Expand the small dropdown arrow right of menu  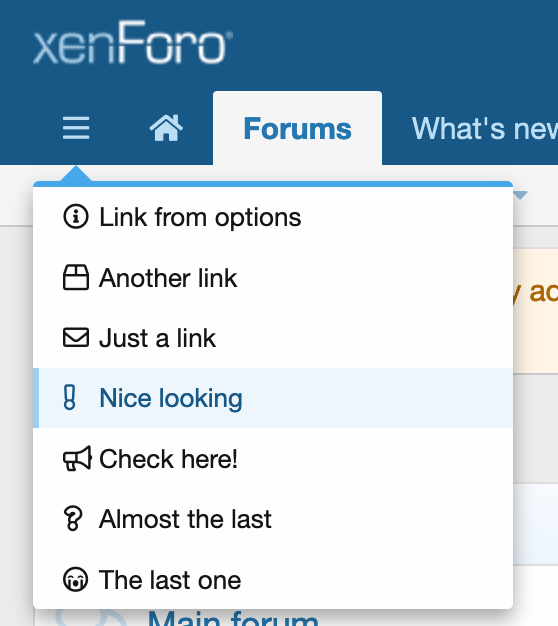click(x=520, y=195)
